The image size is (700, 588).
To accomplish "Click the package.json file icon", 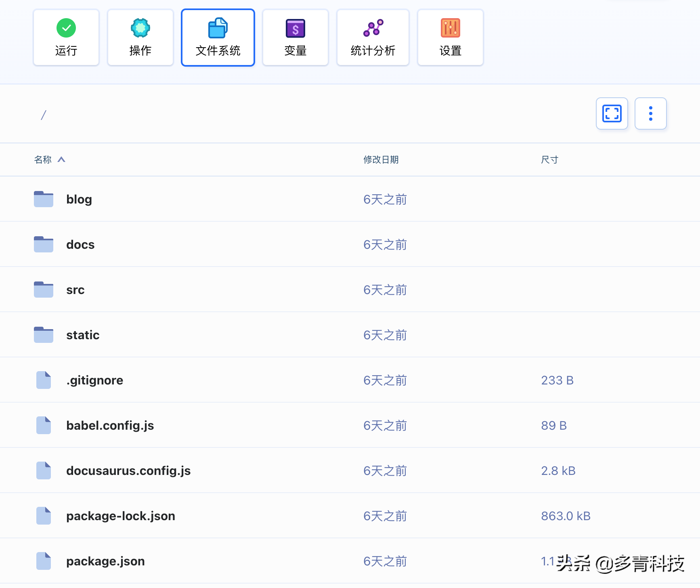I will pos(44,561).
